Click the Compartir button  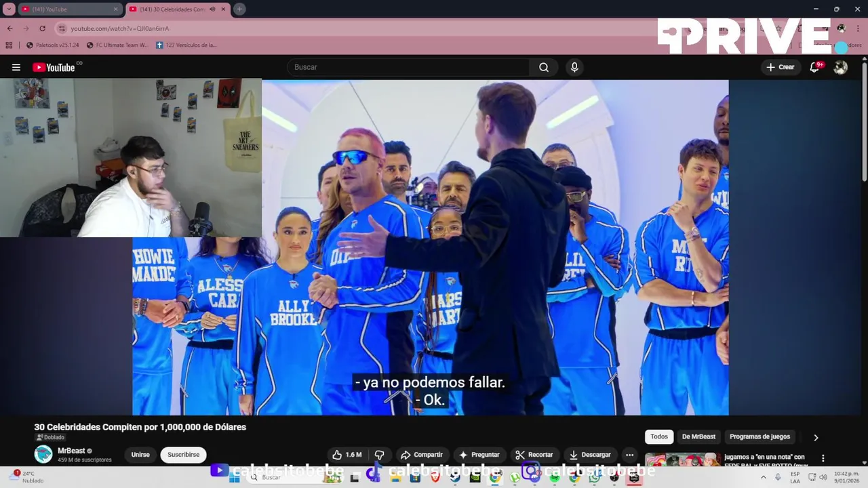(x=422, y=455)
